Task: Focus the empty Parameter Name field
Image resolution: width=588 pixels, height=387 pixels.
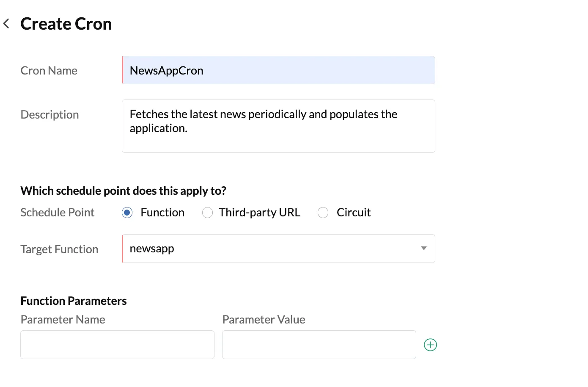Action: [x=117, y=345]
